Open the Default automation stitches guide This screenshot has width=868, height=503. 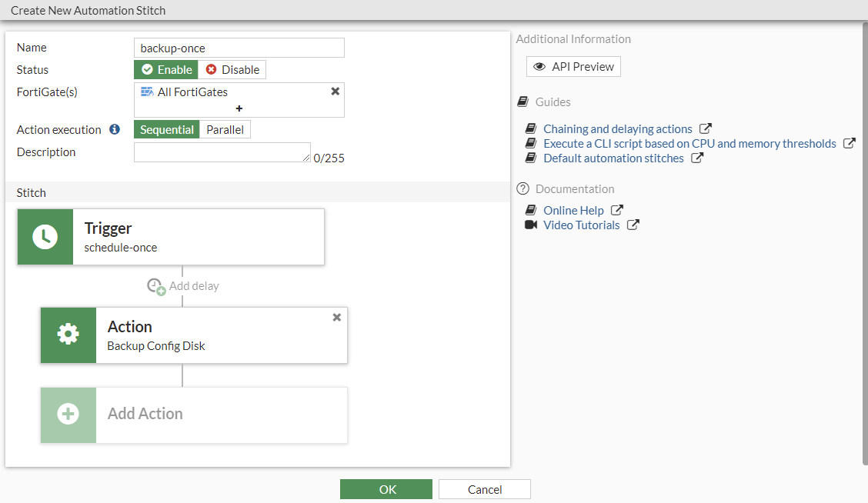(613, 158)
